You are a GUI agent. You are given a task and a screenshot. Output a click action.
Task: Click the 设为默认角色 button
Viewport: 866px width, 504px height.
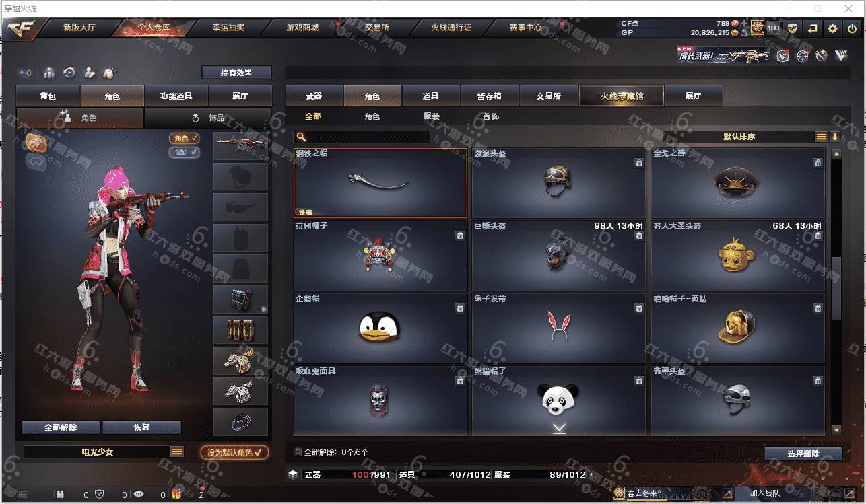tap(234, 453)
